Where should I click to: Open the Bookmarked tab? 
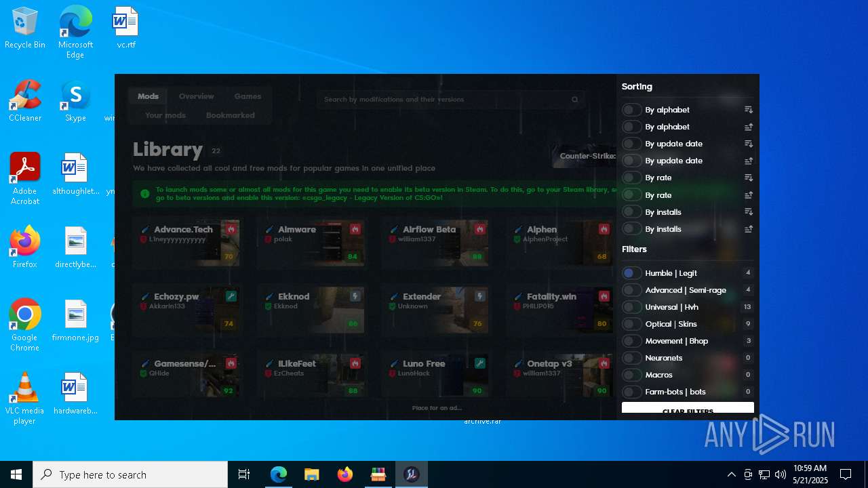pyautogui.click(x=231, y=115)
